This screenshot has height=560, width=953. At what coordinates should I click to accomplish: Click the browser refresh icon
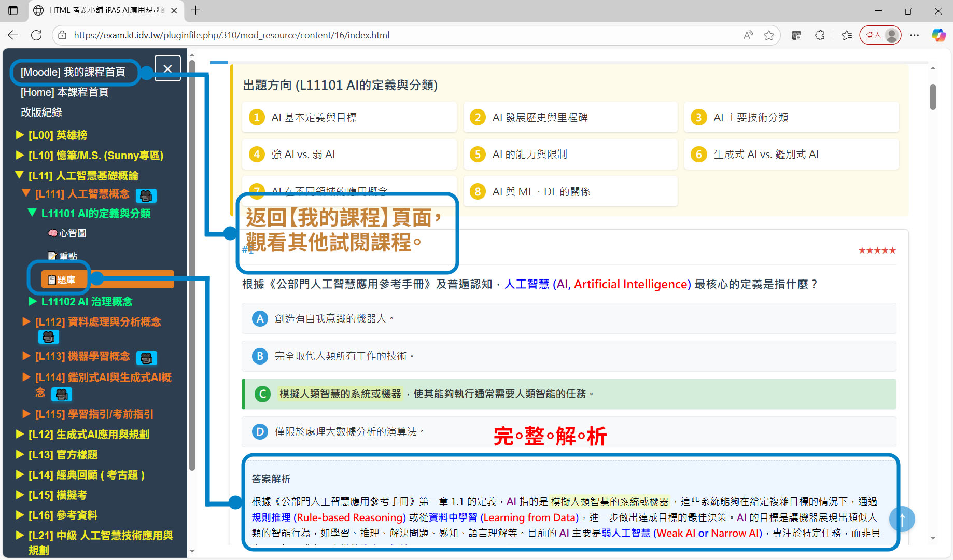tap(36, 35)
